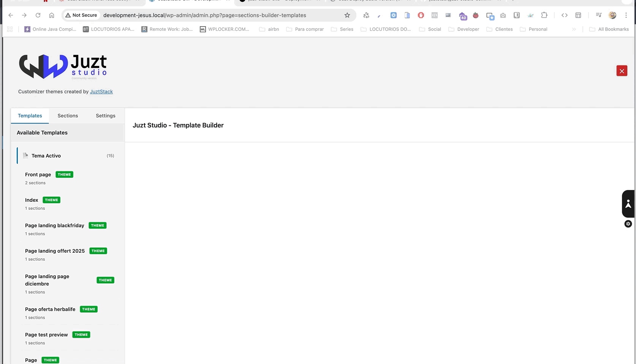Select the Page landing page diciembre template
Screen dimensions: 636x364
tap(68, 284)
